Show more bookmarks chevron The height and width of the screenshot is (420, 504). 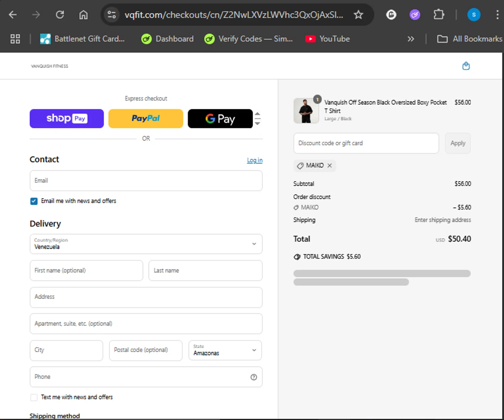(x=411, y=39)
